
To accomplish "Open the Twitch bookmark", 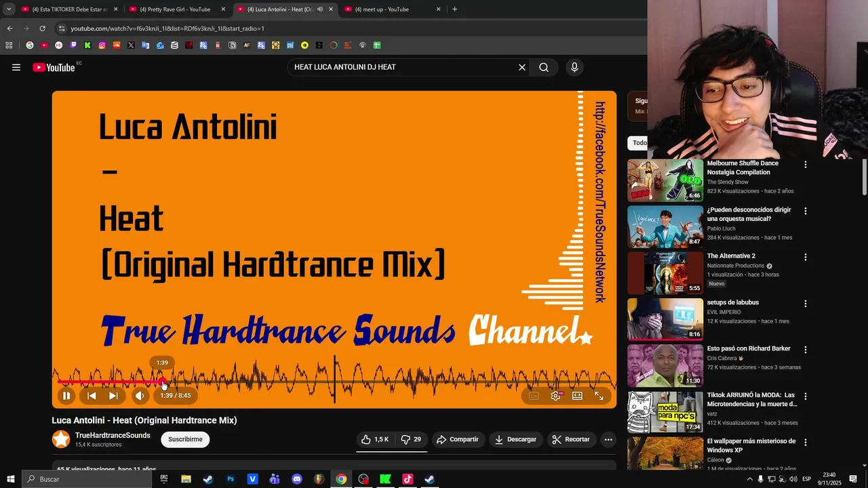I will [73, 45].
